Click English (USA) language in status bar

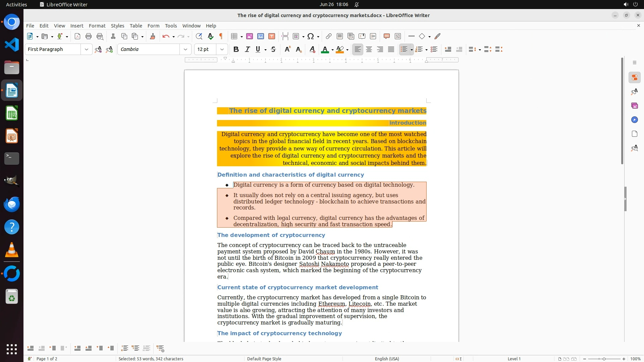(x=387, y=359)
